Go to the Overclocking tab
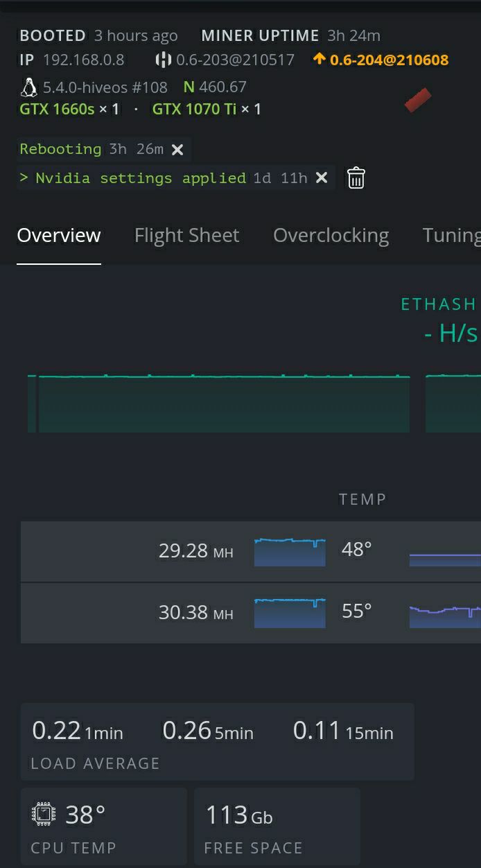 (331, 236)
